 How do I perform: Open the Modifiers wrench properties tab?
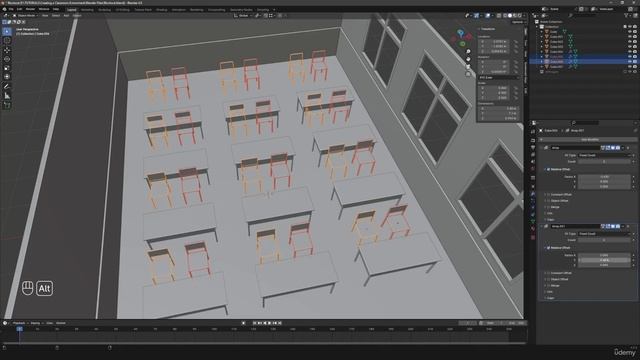(x=533, y=194)
